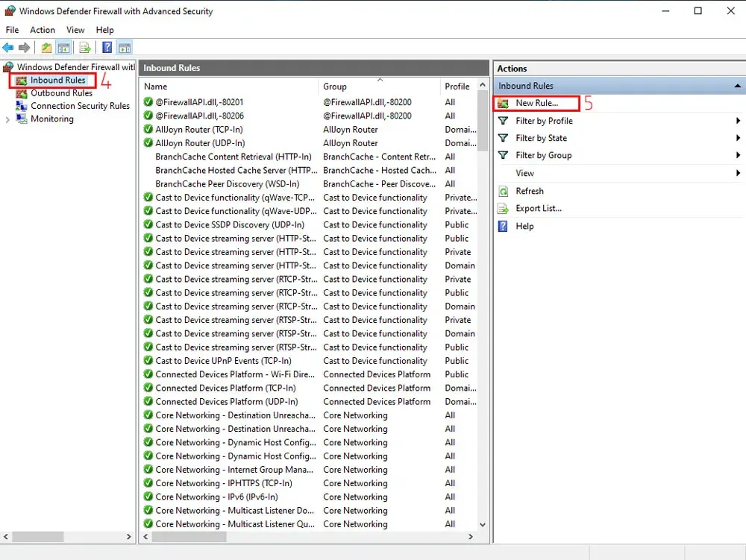Open the File menu

(13, 30)
